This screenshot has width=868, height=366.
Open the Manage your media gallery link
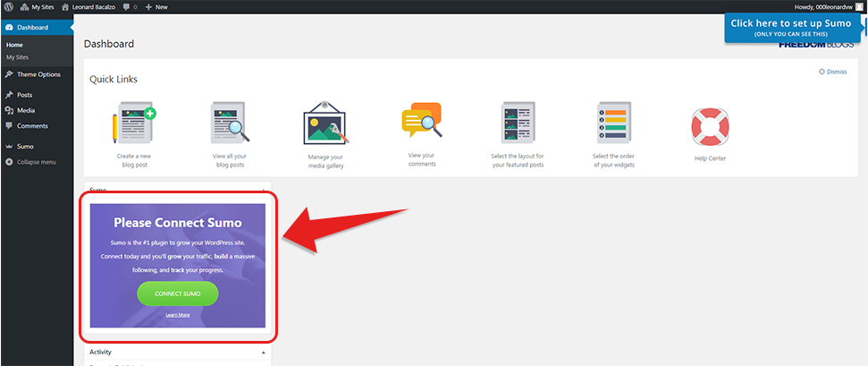pos(325,161)
